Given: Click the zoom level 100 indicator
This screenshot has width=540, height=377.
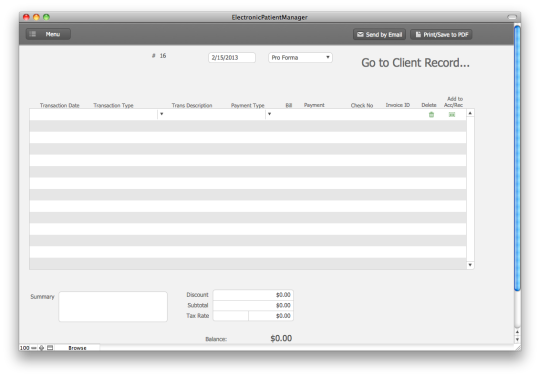Looking at the screenshot, I should (24, 348).
